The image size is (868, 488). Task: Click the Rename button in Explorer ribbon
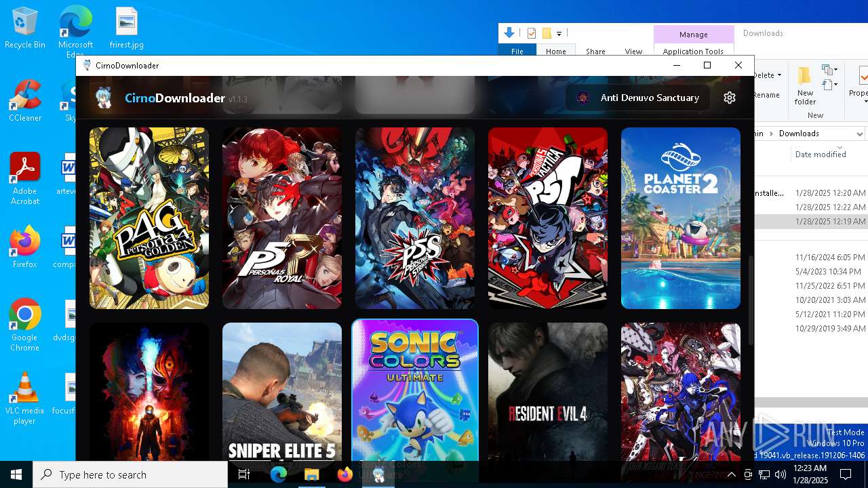pos(767,95)
